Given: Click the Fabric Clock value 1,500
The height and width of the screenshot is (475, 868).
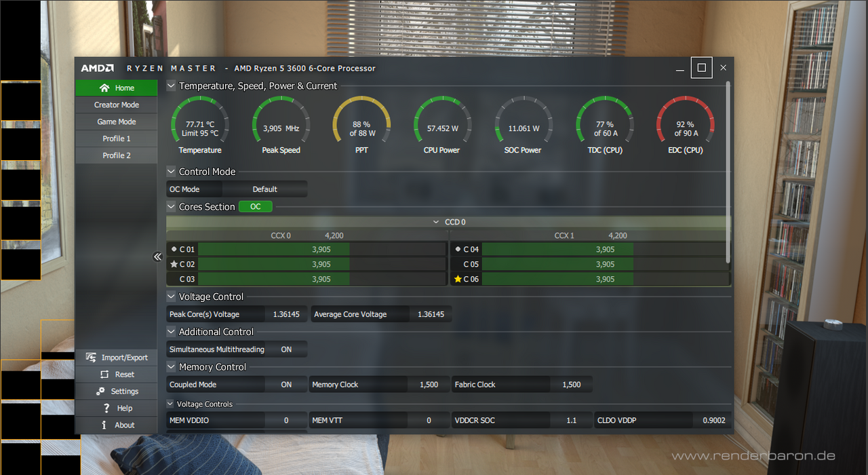Looking at the screenshot, I should 572,385.
